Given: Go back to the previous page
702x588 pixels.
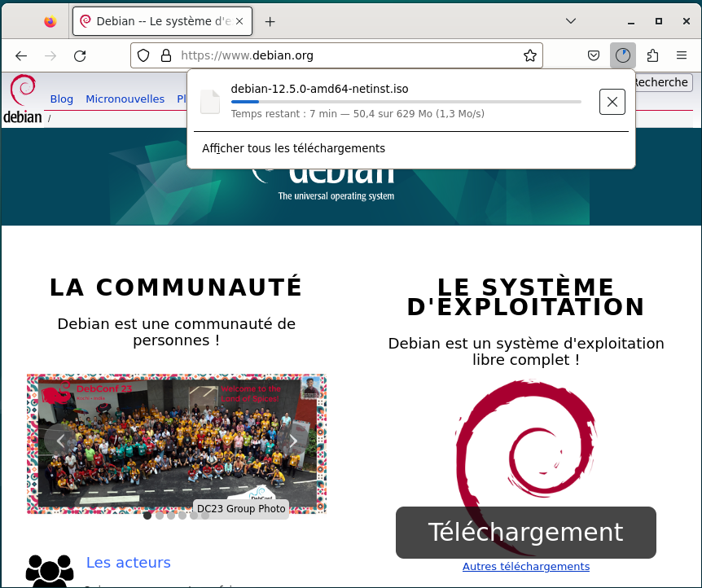Looking at the screenshot, I should point(21,55).
